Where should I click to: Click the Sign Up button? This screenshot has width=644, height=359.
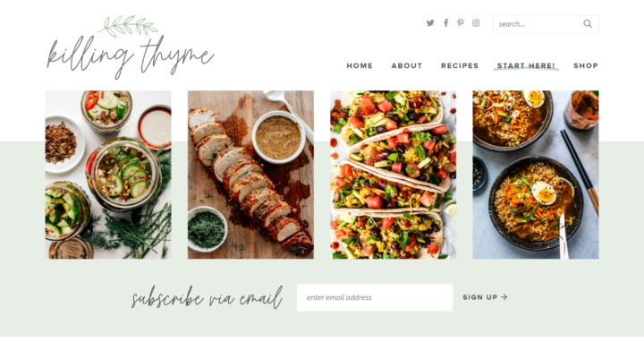coord(485,297)
